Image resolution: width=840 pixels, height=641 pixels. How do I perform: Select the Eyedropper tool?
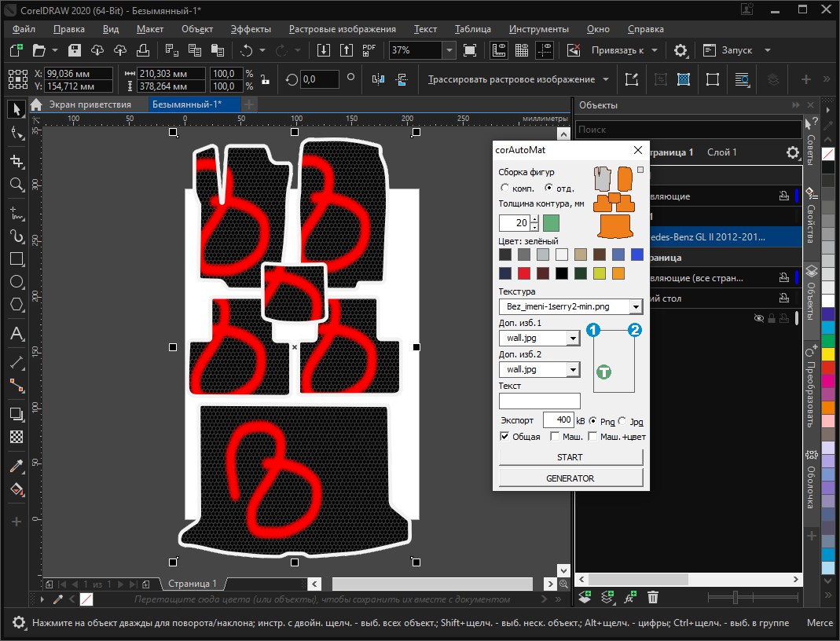tap(16, 467)
